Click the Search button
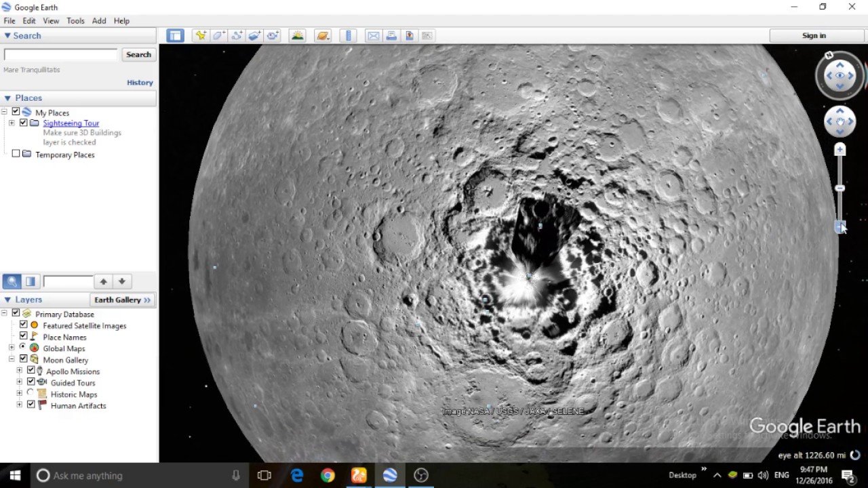The height and width of the screenshot is (488, 868). click(x=138, y=55)
